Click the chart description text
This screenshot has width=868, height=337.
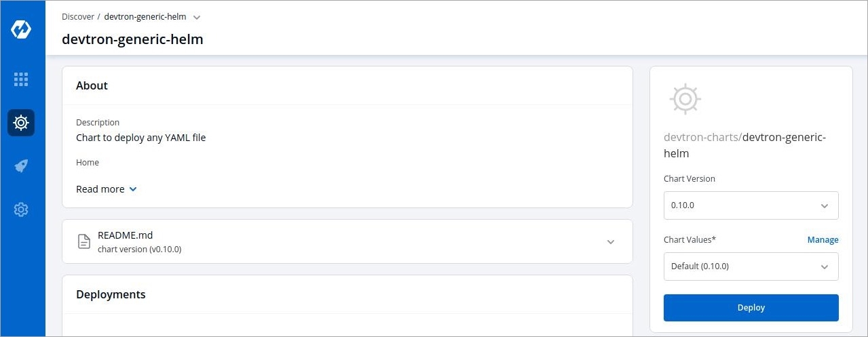click(x=140, y=138)
